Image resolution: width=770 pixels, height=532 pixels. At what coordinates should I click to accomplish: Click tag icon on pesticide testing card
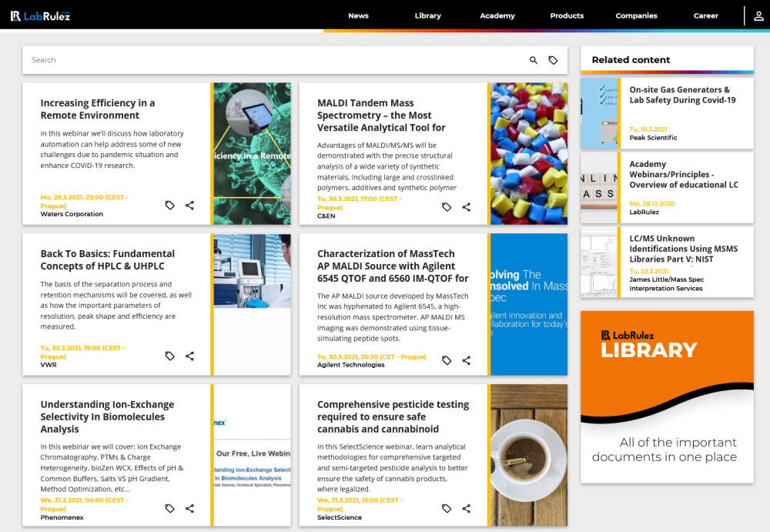[x=447, y=508]
